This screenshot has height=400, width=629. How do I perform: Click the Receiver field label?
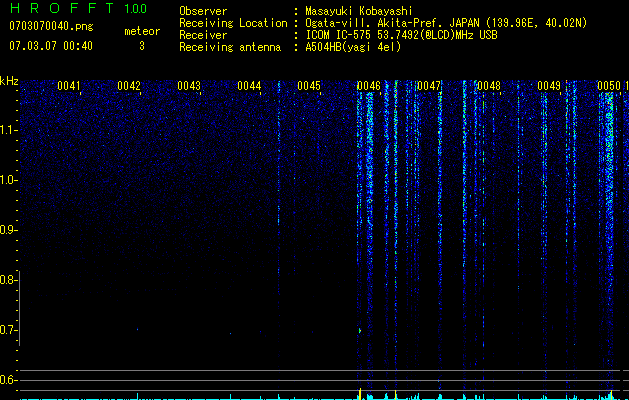203,35
